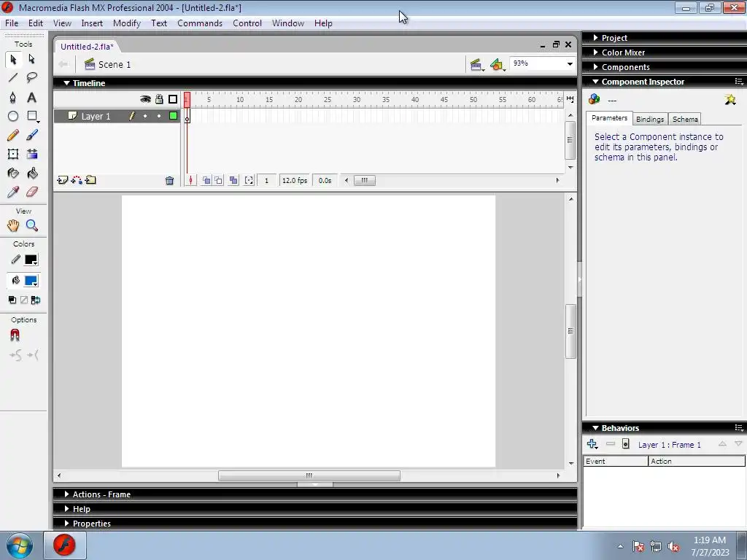Image resolution: width=747 pixels, height=560 pixels.
Task: Select the Untitled-2.fla* document tab
Action: point(88,46)
